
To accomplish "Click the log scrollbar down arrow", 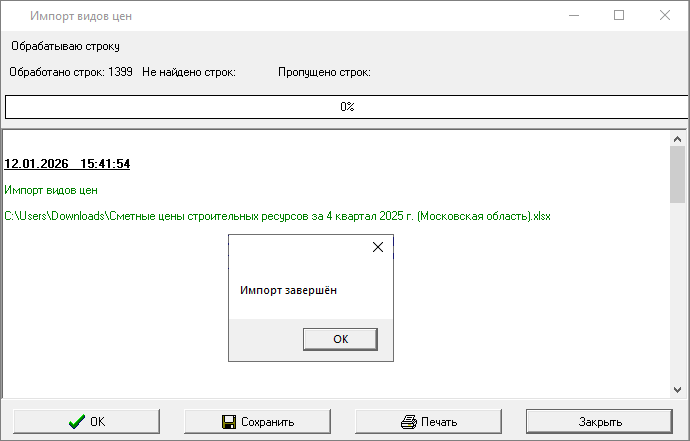I will click(677, 390).
